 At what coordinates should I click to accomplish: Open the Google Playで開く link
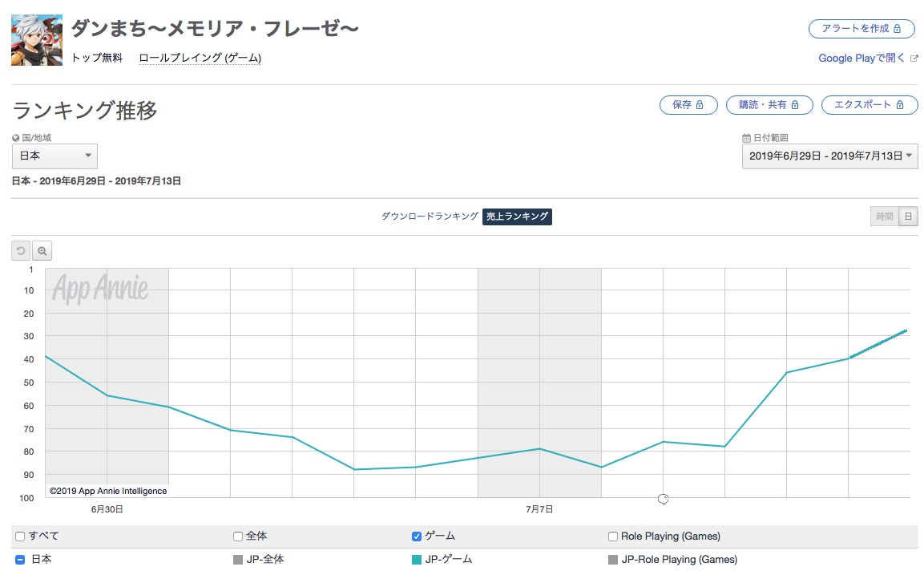[x=861, y=58]
